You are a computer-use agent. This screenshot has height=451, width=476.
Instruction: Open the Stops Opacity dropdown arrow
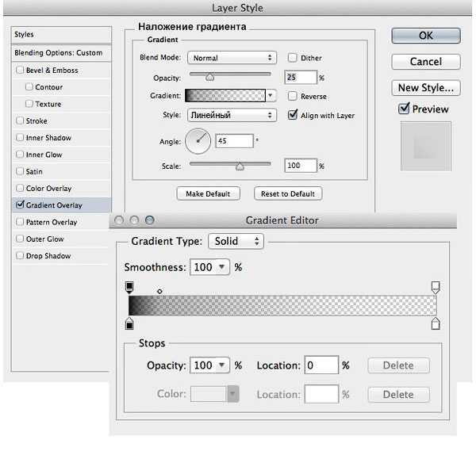point(222,365)
